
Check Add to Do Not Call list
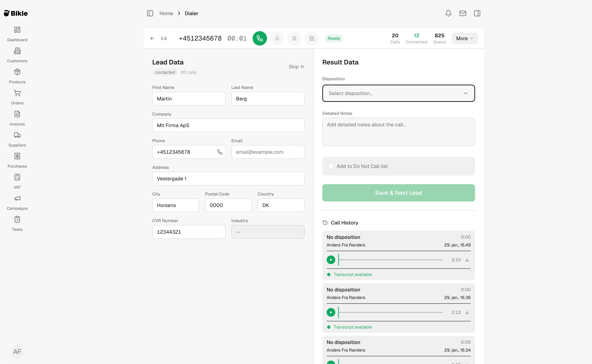click(x=331, y=166)
